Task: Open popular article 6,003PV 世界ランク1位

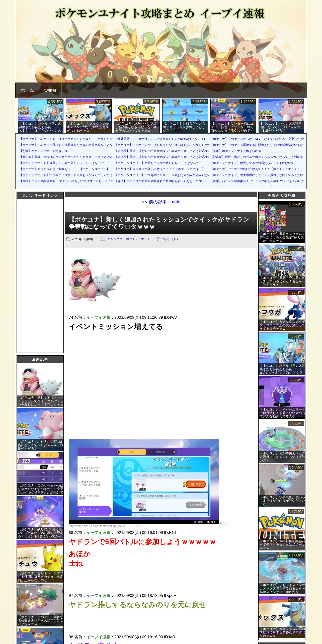Action: 282,222
